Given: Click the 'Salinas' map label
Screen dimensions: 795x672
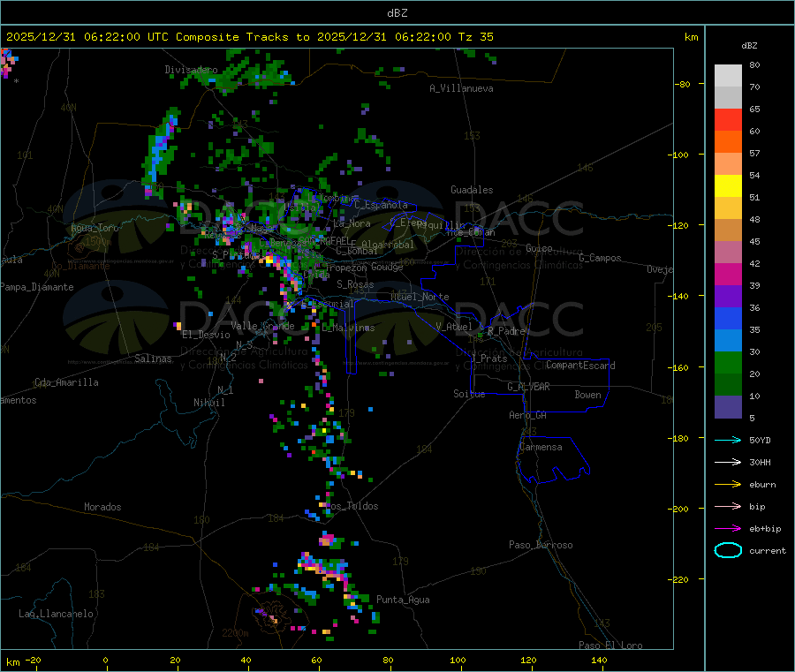Looking at the screenshot, I should (153, 359).
